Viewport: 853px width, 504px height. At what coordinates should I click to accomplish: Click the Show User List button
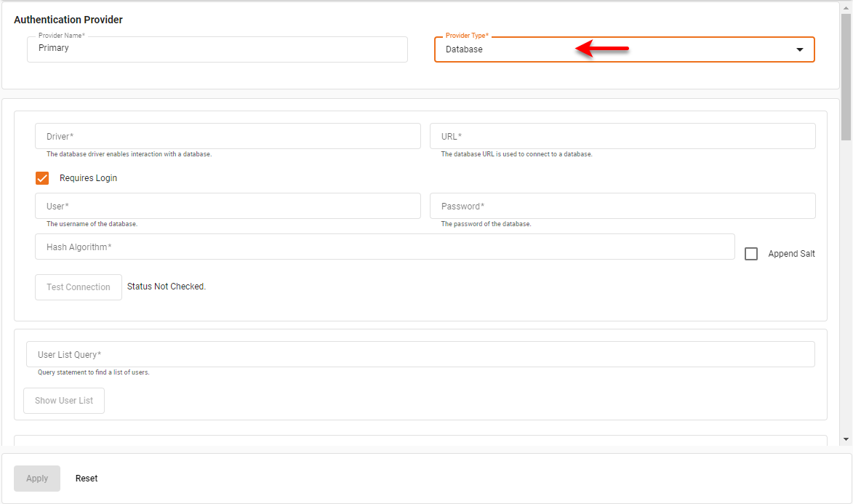coord(63,400)
